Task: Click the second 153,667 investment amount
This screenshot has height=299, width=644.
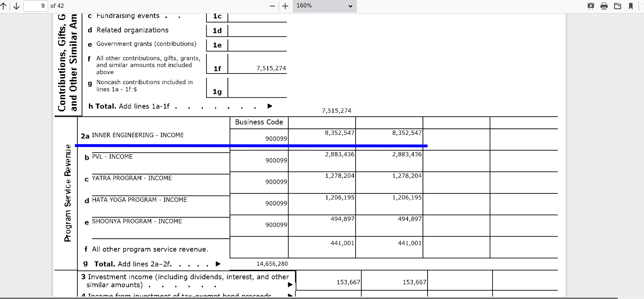Action: (414, 282)
